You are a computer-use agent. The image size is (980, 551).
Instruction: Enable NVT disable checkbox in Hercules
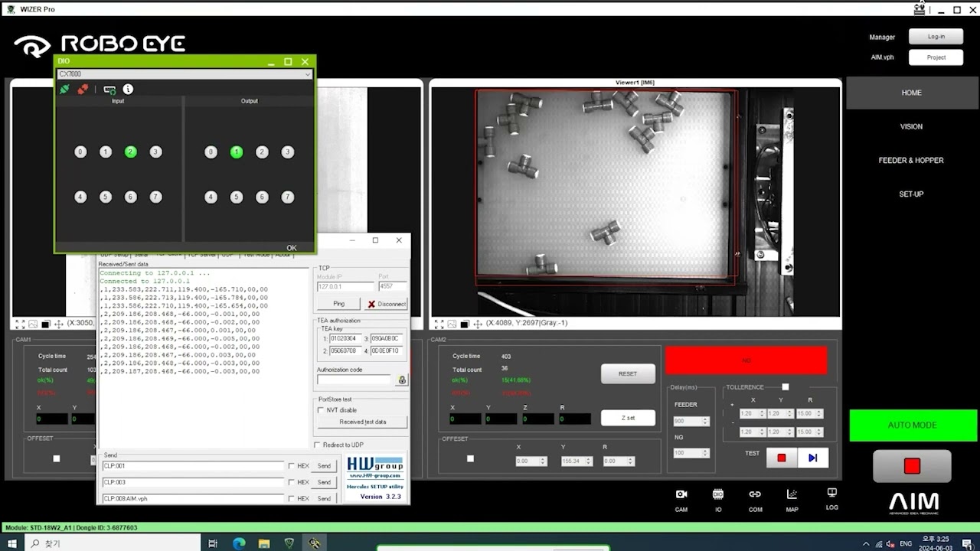click(321, 410)
